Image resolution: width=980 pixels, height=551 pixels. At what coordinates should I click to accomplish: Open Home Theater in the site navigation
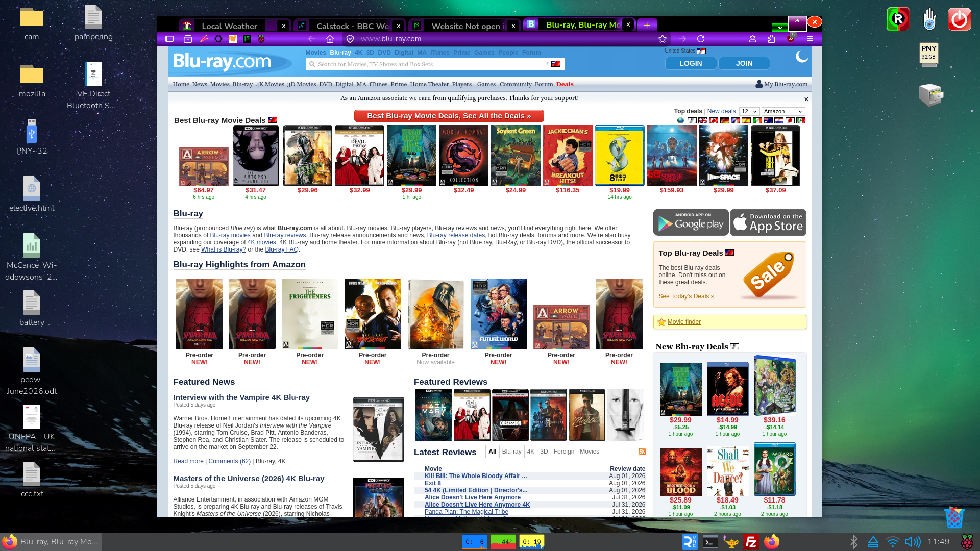tap(429, 84)
